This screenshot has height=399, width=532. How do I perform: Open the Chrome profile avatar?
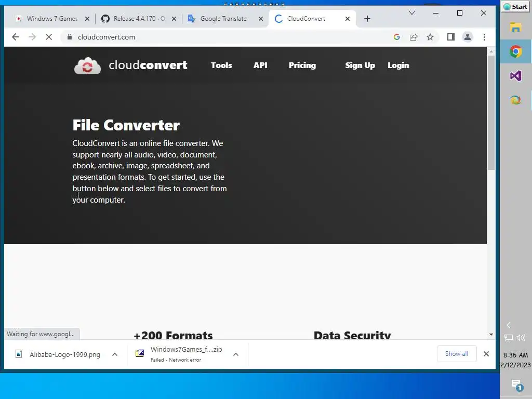(467, 37)
